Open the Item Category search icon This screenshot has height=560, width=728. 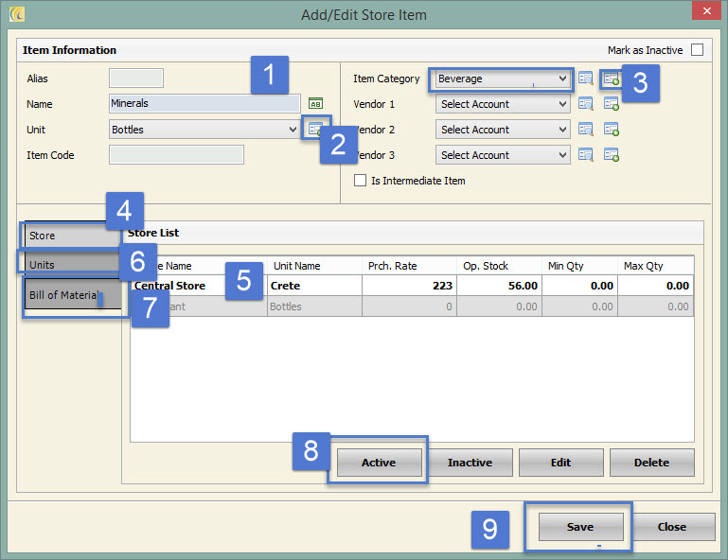(x=586, y=79)
